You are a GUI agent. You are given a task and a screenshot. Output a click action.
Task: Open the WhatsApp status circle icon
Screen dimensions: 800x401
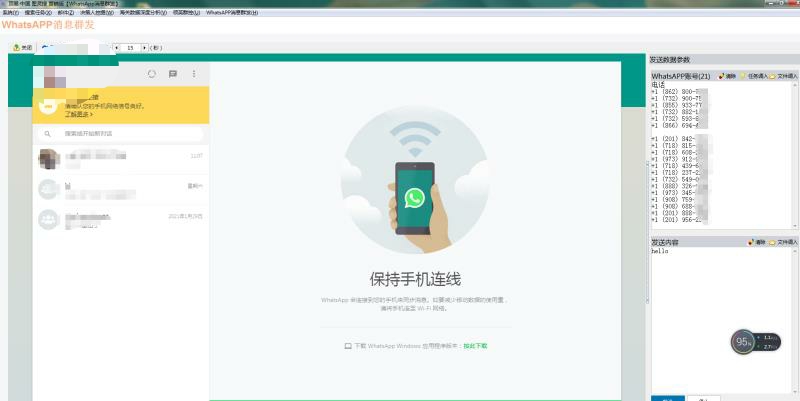[152, 74]
